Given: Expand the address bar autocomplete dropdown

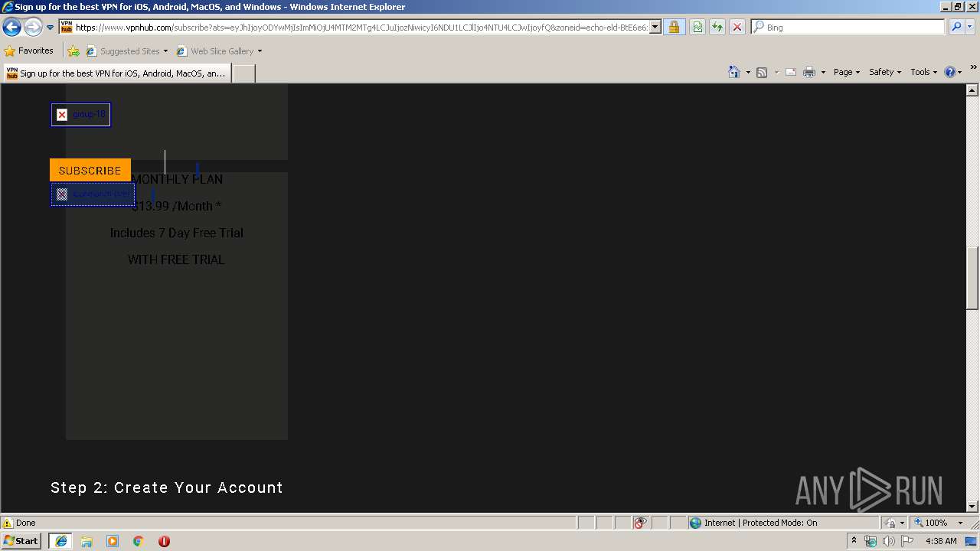Looking at the screenshot, I should click(x=655, y=28).
